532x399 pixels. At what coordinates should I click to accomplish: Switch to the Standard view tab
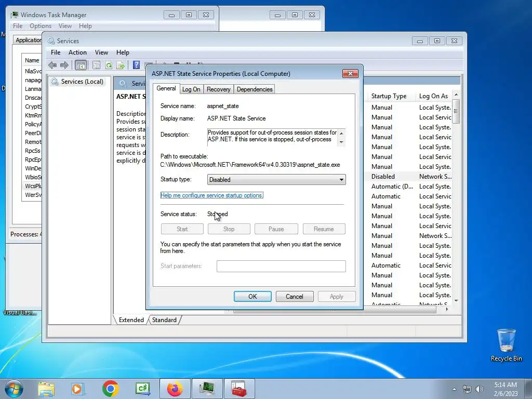164,320
